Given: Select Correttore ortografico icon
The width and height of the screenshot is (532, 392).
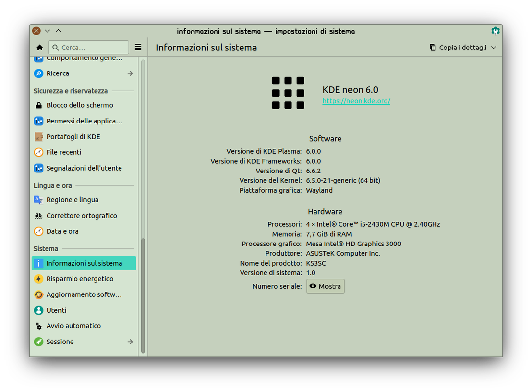Looking at the screenshot, I should tap(39, 216).
